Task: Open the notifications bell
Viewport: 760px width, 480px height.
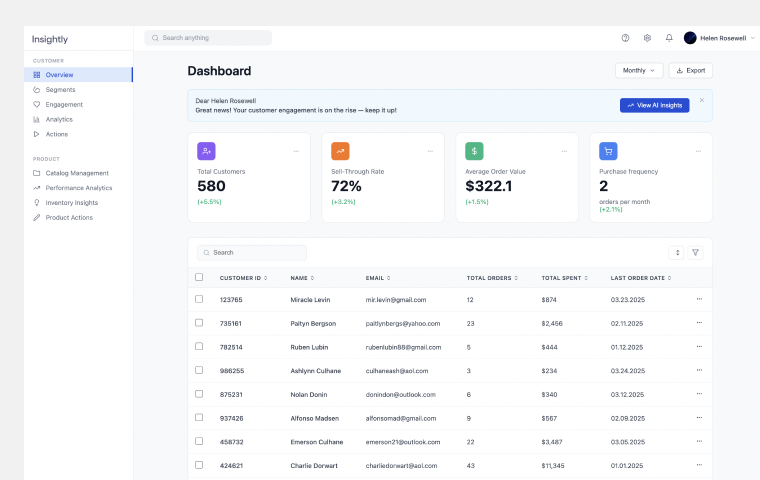Action: click(669, 38)
